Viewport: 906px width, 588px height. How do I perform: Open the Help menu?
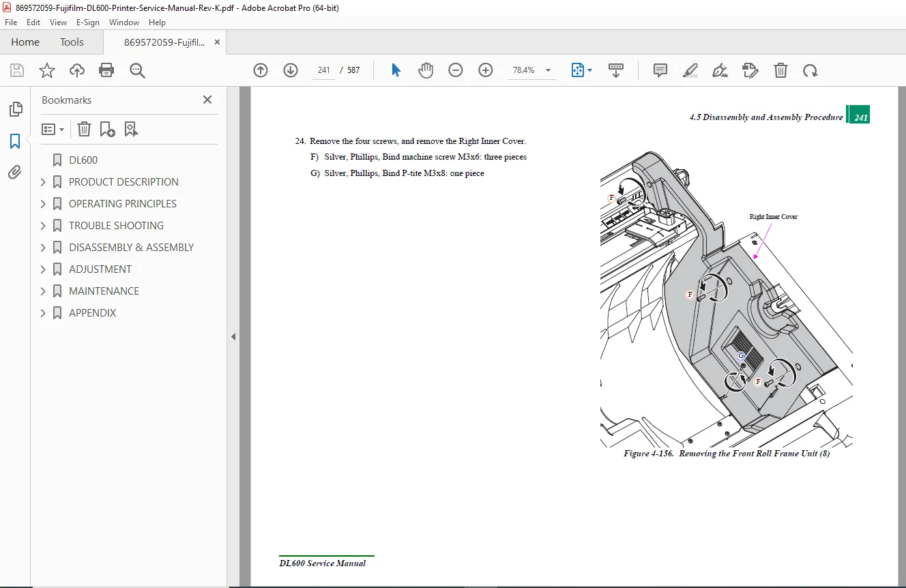click(x=158, y=23)
